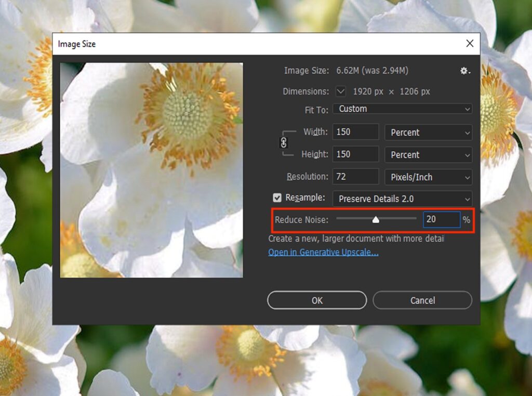Click the Height value field
Screen dimensions: 532x396
pyautogui.click(x=355, y=154)
